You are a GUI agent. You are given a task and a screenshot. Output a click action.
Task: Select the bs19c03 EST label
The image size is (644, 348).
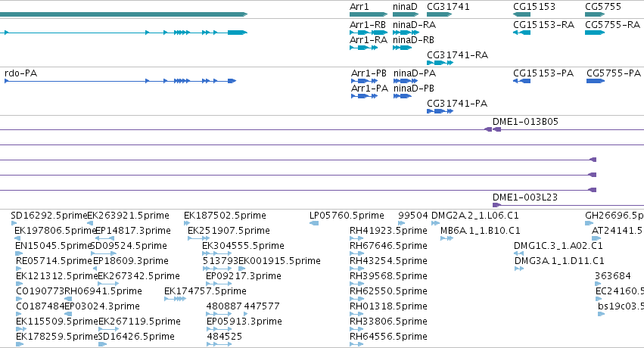[x=621, y=306]
